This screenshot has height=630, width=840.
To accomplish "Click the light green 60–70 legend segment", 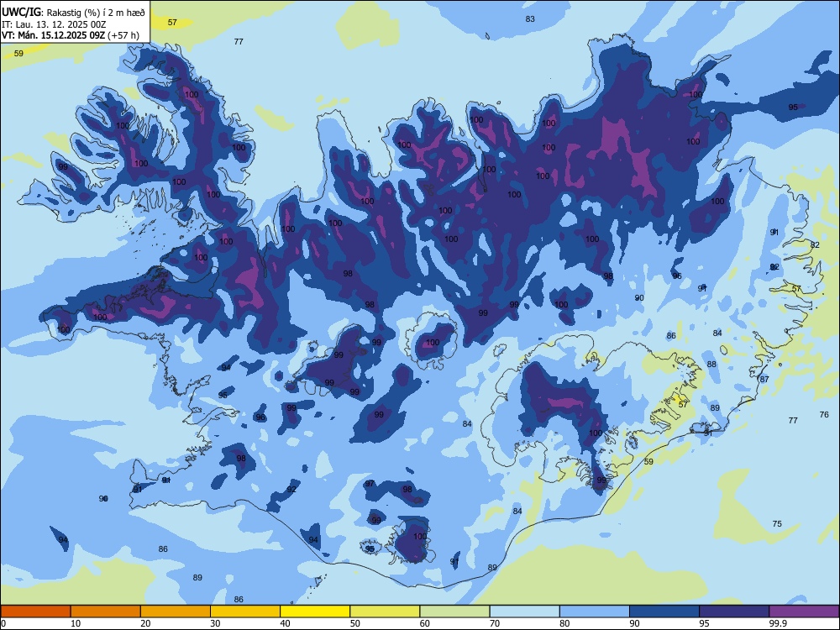I will tap(454, 612).
